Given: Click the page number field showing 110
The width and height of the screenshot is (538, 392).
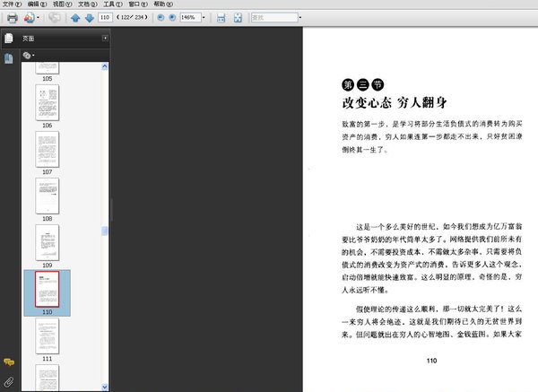Looking at the screenshot, I should tap(105, 18).
